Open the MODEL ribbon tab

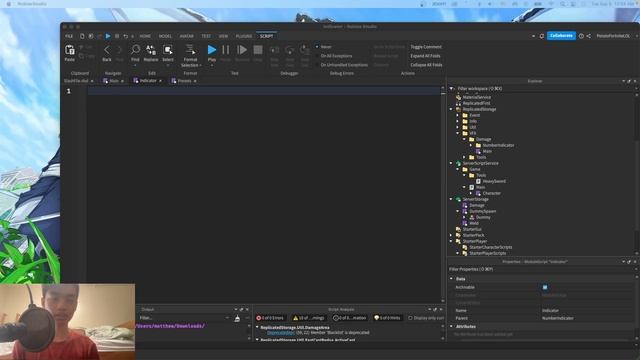[x=165, y=36]
